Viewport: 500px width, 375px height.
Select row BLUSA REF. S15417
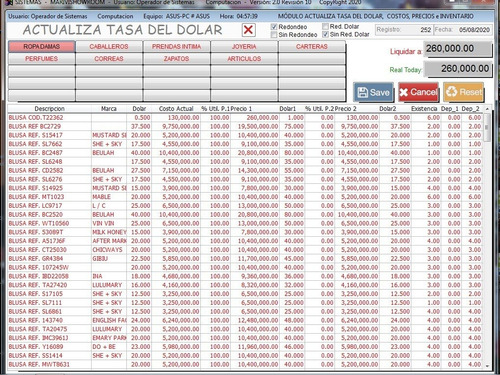(246, 135)
